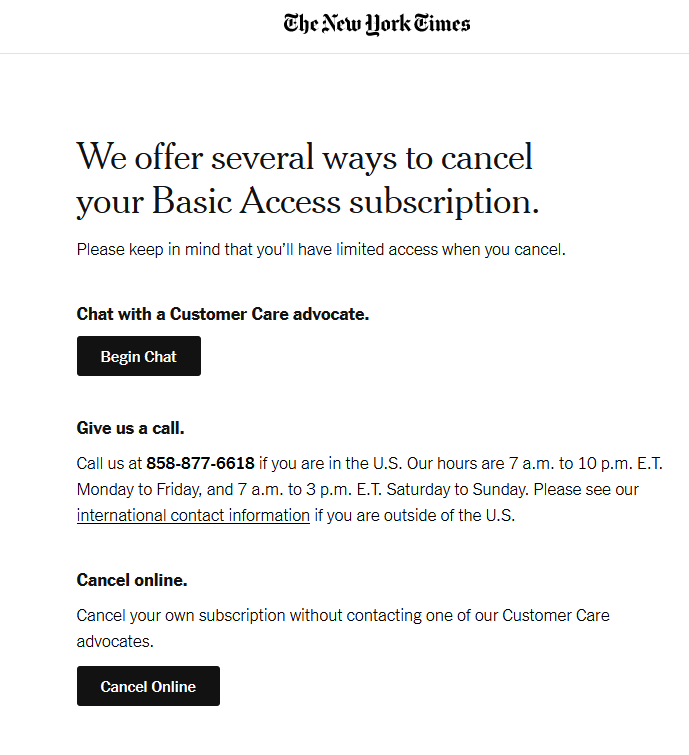Click the 'Call us at' text
This screenshot has width=689, height=755.
(x=109, y=463)
